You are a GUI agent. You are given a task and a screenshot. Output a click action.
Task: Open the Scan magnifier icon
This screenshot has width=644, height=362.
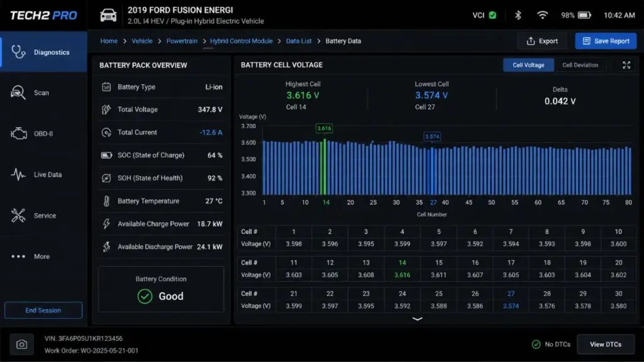(x=18, y=93)
